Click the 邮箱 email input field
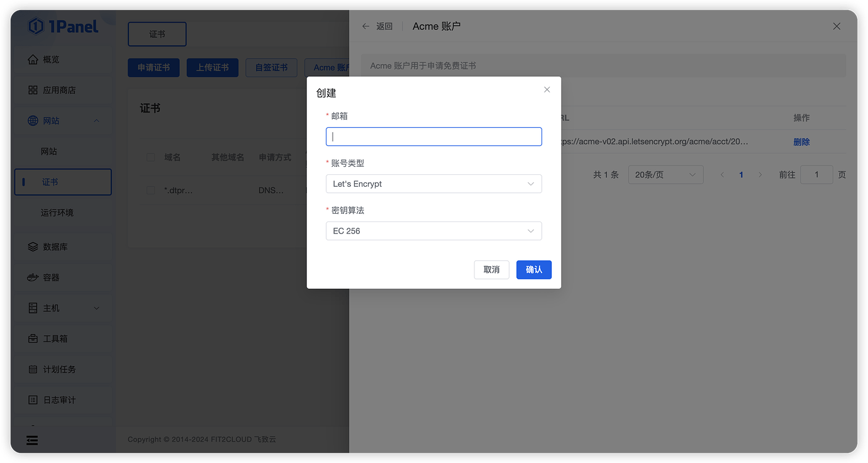 click(x=433, y=137)
